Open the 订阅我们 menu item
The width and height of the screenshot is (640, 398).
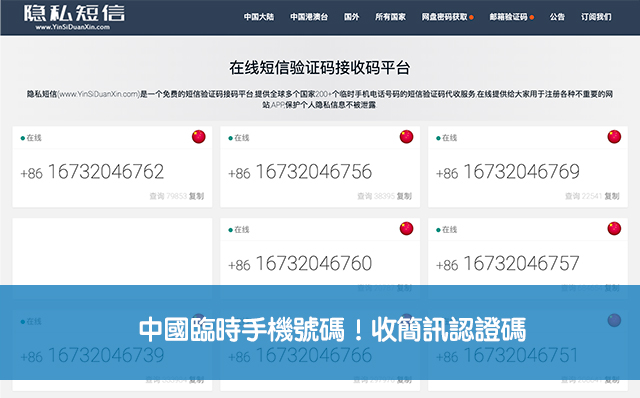tap(596, 17)
